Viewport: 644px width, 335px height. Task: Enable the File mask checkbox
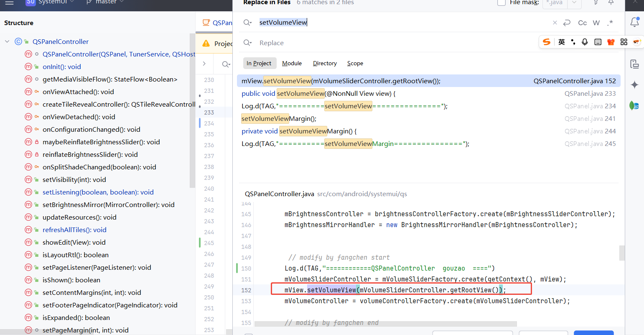coord(501,3)
